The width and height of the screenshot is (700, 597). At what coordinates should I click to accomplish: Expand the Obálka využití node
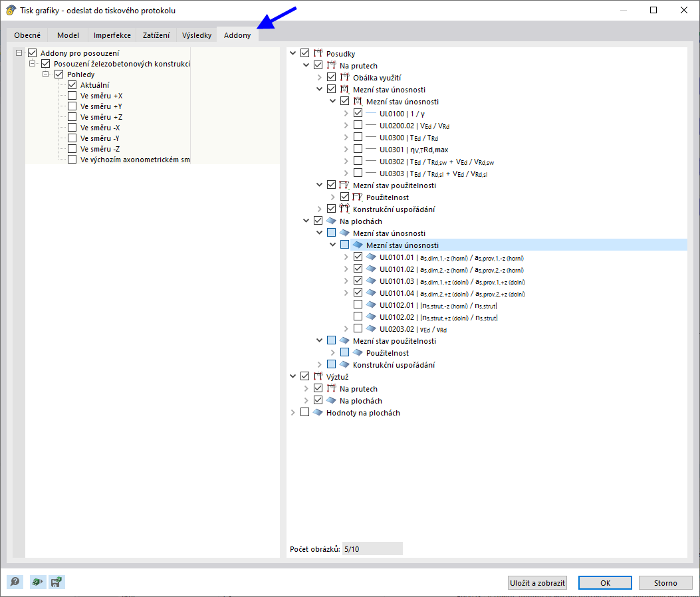(319, 77)
